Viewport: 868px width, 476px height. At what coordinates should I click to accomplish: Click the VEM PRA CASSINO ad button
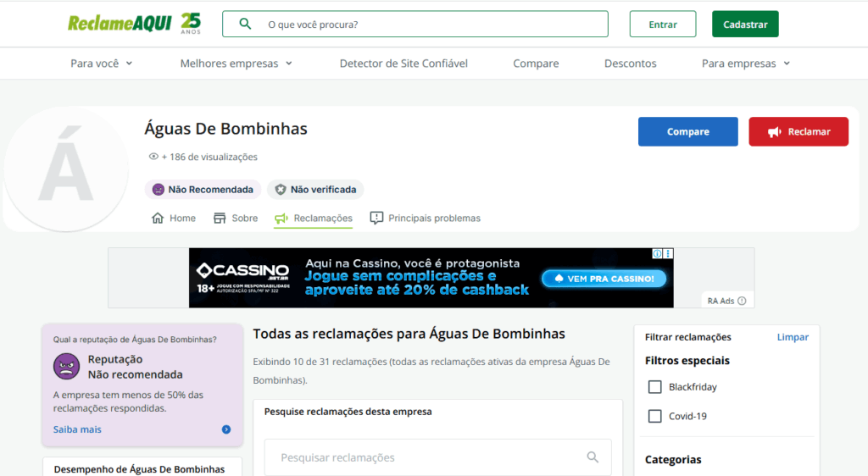tap(604, 279)
